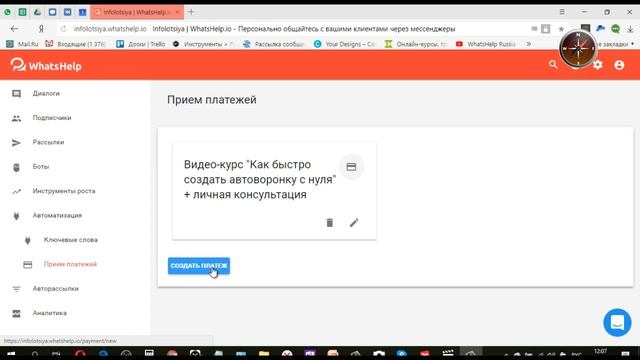
Task: Click the Инструменты роста trend icon
Action: (16, 191)
